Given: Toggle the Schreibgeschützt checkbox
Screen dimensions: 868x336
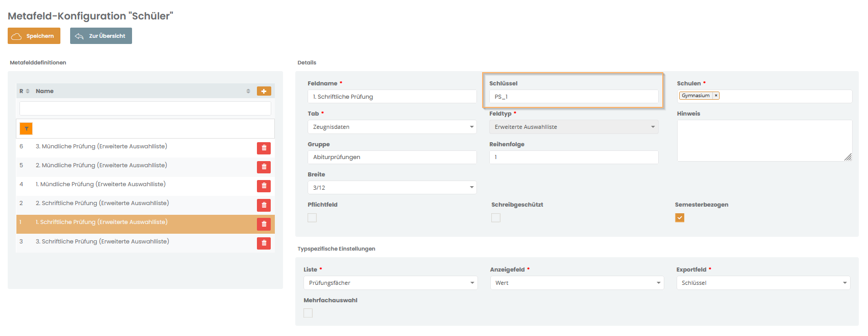Looking at the screenshot, I should [x=496, y=218].
